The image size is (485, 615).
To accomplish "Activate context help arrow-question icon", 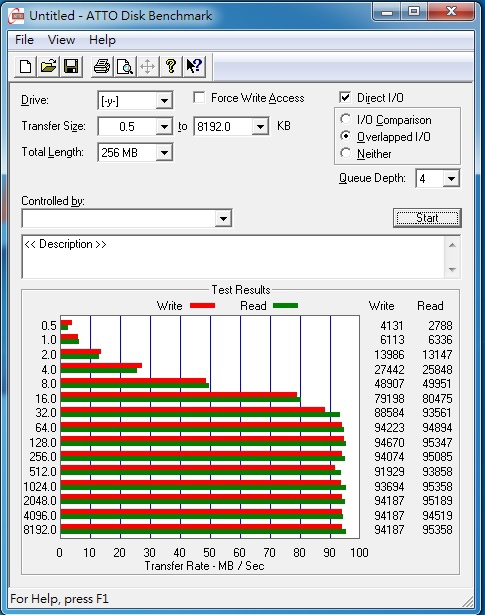I will [x=194, y=66].
